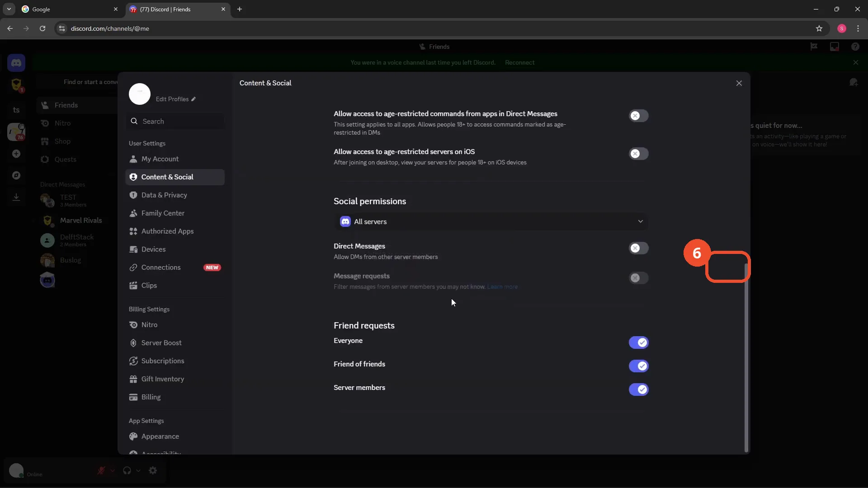Click the Learn more link

pyautogui.click(x=502, y=286)
